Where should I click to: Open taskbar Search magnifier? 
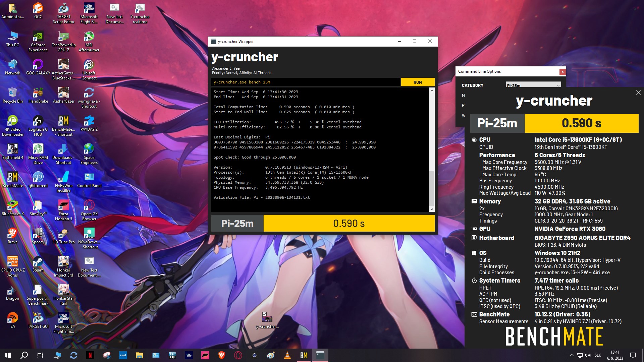click(24, 355)
